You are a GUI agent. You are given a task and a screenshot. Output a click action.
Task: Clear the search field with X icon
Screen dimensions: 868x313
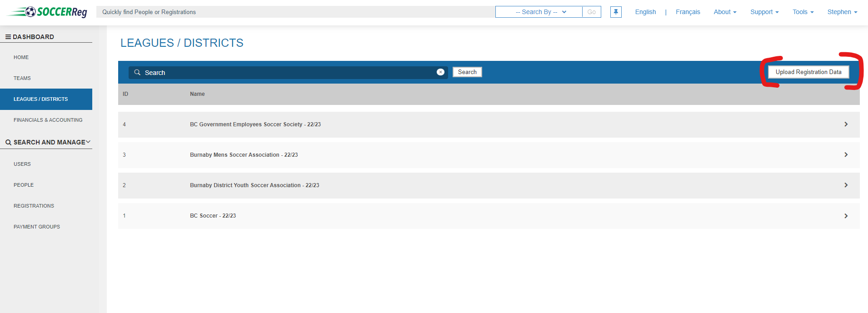point(440,72)
